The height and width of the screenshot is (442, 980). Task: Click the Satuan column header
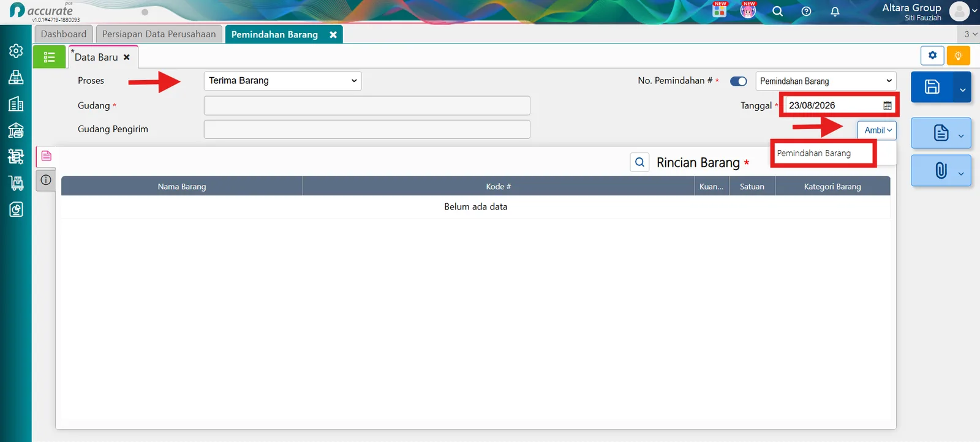tap(752, 187)
